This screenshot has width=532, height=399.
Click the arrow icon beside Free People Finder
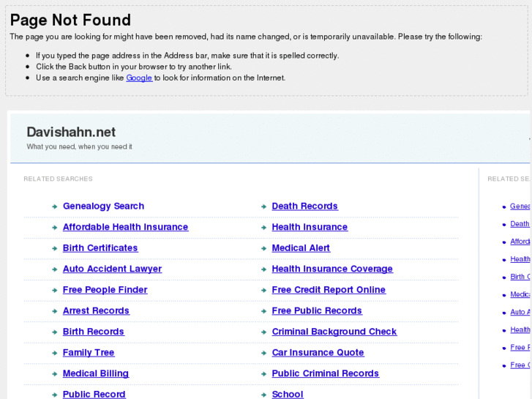coord(55,291)
